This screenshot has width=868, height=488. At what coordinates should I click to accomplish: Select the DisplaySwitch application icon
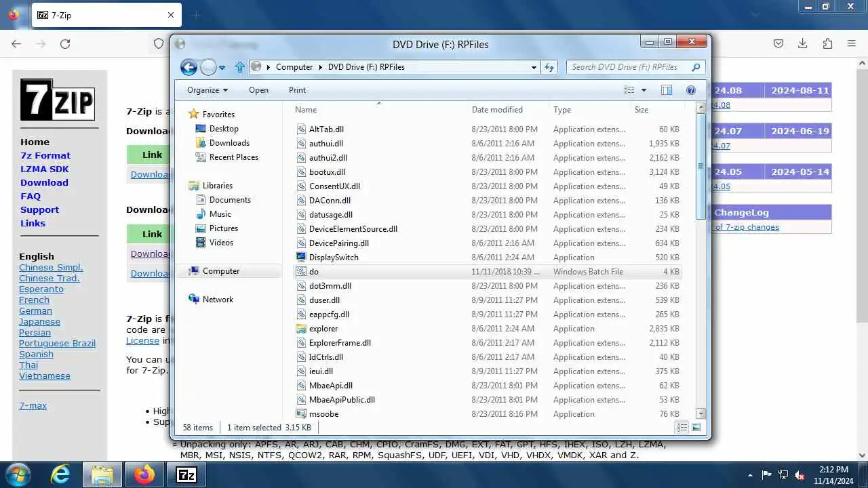point(301,258)
